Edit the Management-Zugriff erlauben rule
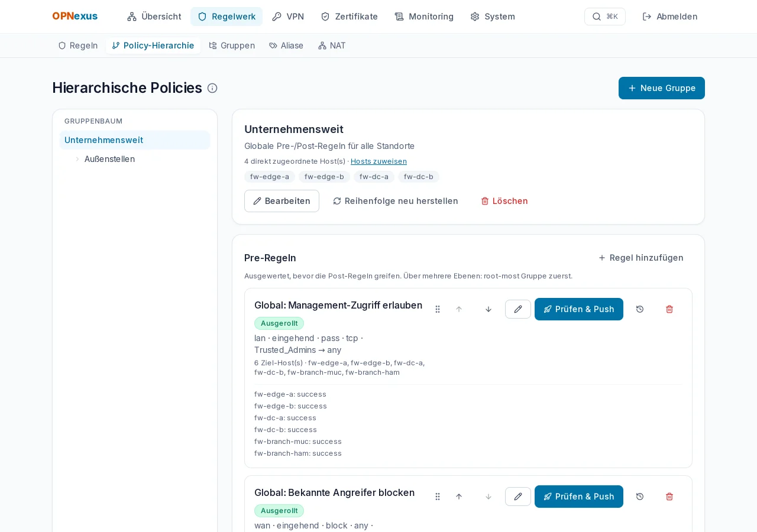 (x=518, y=309)
